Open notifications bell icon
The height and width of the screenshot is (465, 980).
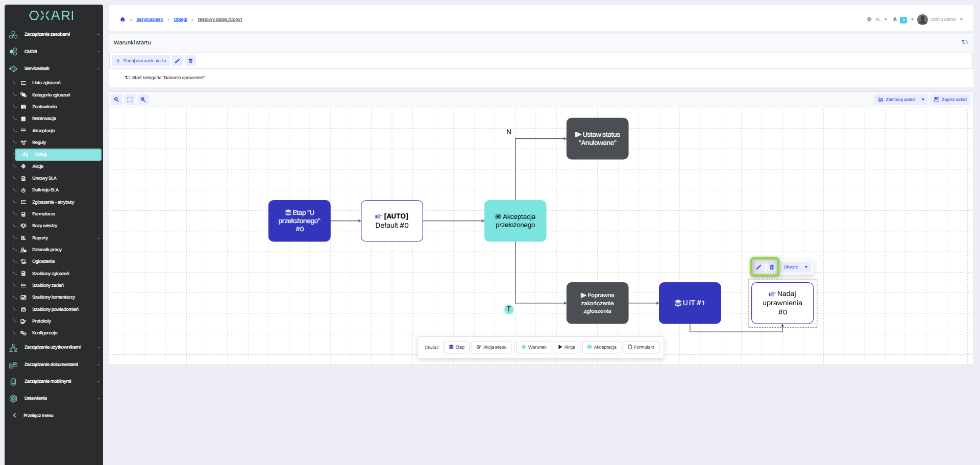[895, 19]
